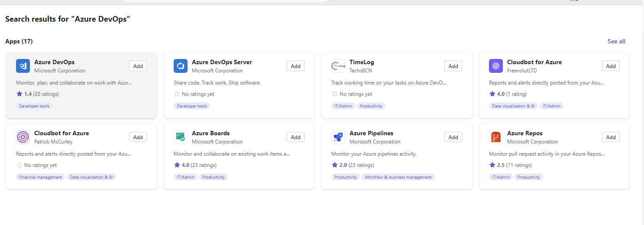Add the Azure Boards app

click(x=296, y=137)
